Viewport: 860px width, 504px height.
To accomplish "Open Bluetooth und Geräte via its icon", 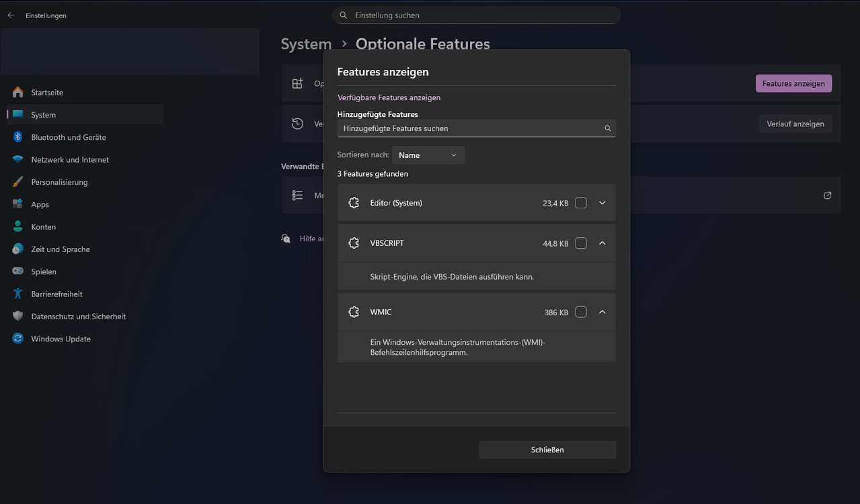I will point(17,137).
